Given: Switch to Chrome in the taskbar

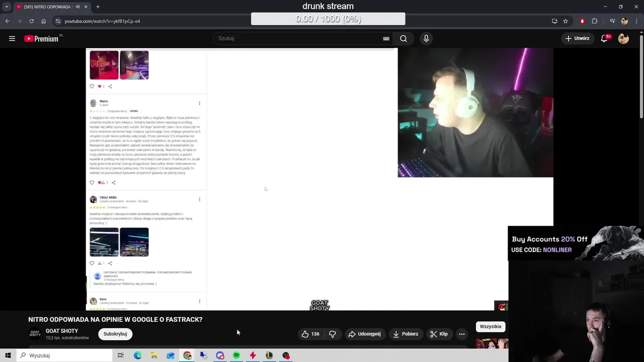Looking at the screenshot, I should (x=187, y=355).
